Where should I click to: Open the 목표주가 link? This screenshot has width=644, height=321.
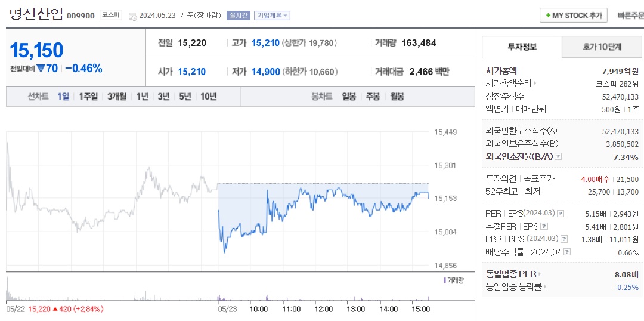pyautogui.click(x=539, y=179)
